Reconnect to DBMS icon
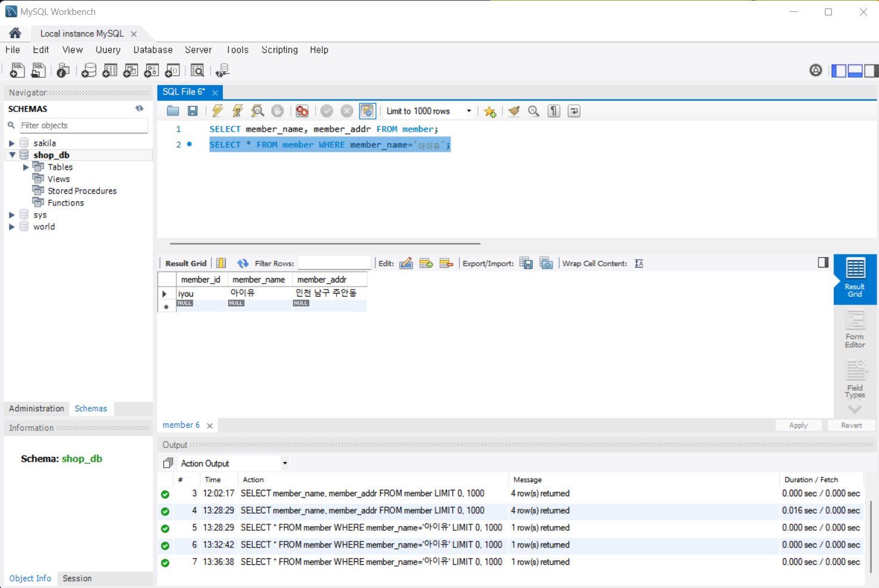This screenshot has height=588, width=879. coord(223,70)
